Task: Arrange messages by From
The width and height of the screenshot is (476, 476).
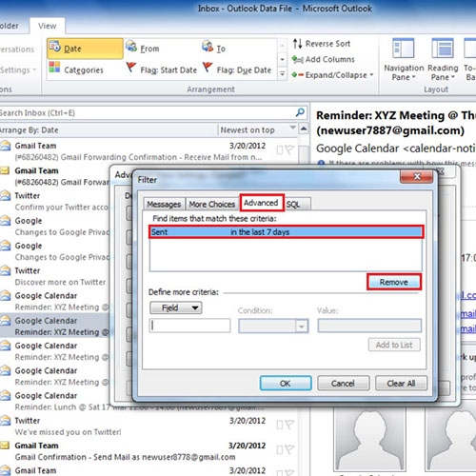Action: click(142, 49)
